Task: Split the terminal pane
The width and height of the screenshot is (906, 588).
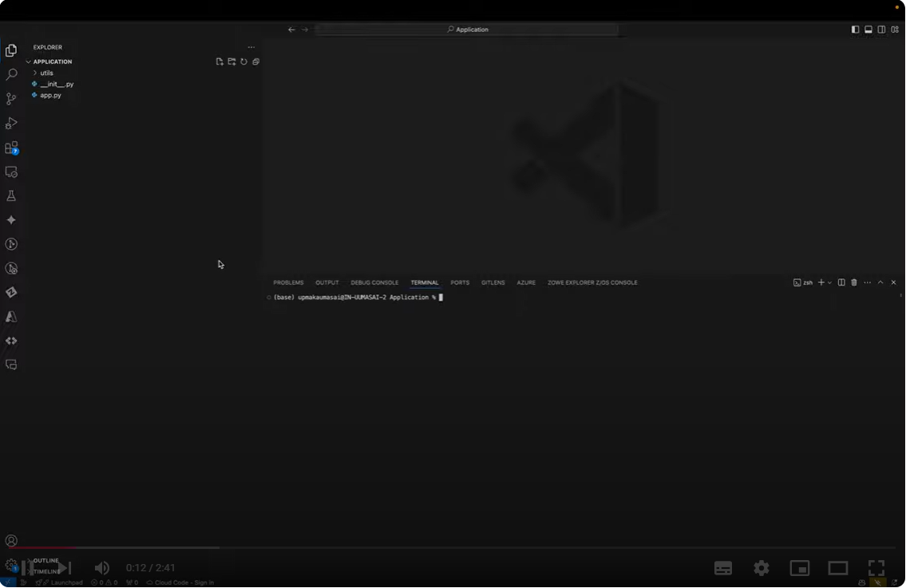Action: (x=841, y=282)
